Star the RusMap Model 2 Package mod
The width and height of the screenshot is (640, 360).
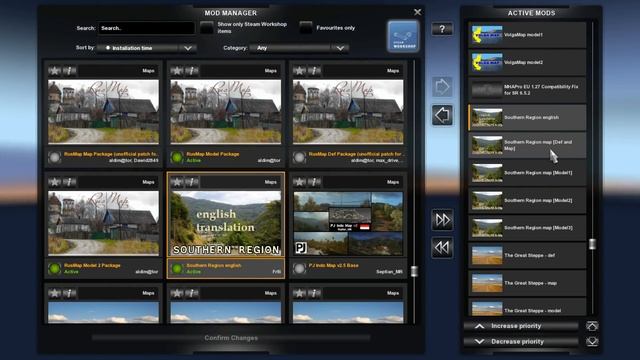[54, 182]
